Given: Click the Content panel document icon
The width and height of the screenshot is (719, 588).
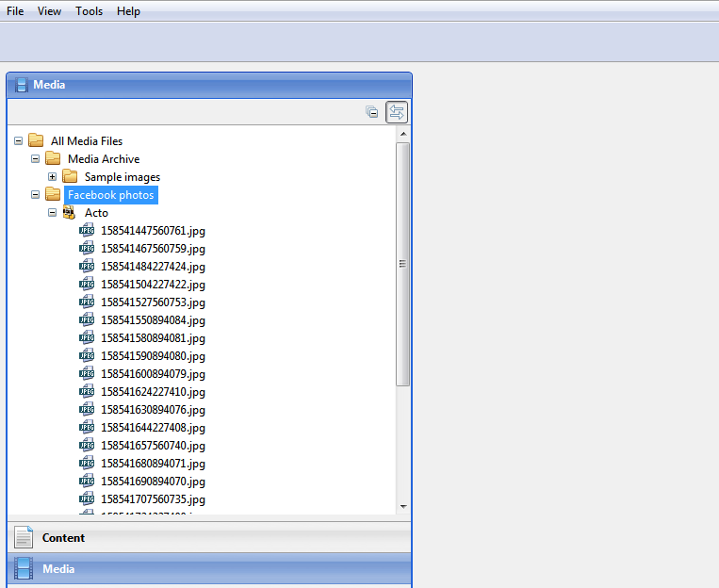Looking at the screenshot, I should pos(24,538).
